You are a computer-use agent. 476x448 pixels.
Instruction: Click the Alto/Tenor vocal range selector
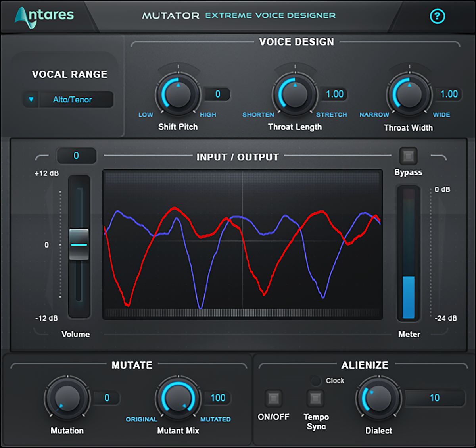pyautogui.click(x=73, y=99)
